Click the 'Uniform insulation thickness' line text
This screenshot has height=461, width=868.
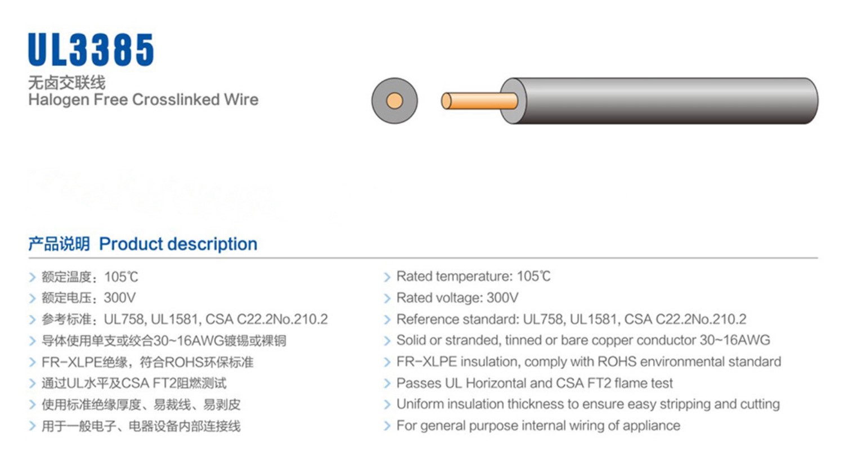pyautogui.click(x=588, y=404)
